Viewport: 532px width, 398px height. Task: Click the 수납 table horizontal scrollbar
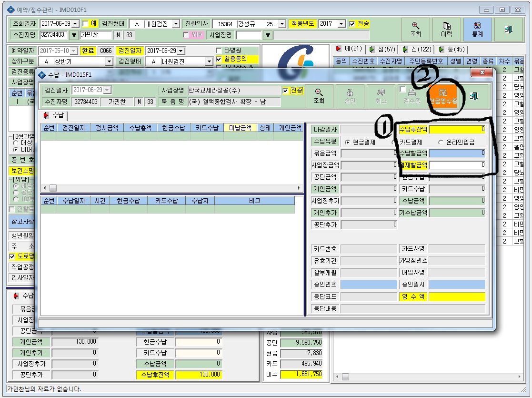coord(172,188)
